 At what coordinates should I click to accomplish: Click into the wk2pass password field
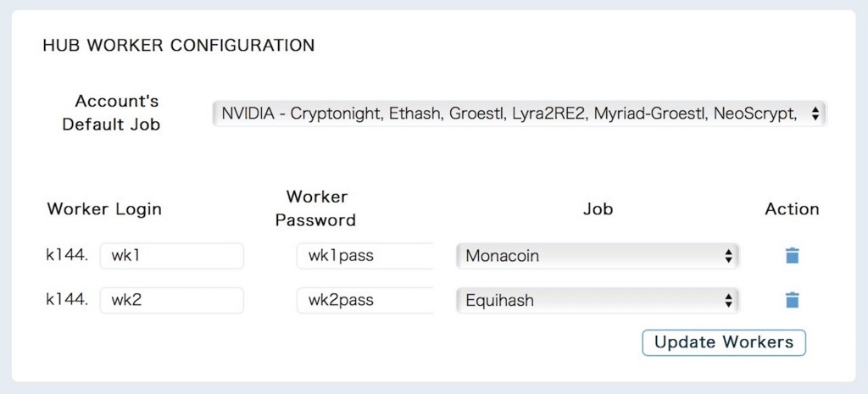(364, 300)
